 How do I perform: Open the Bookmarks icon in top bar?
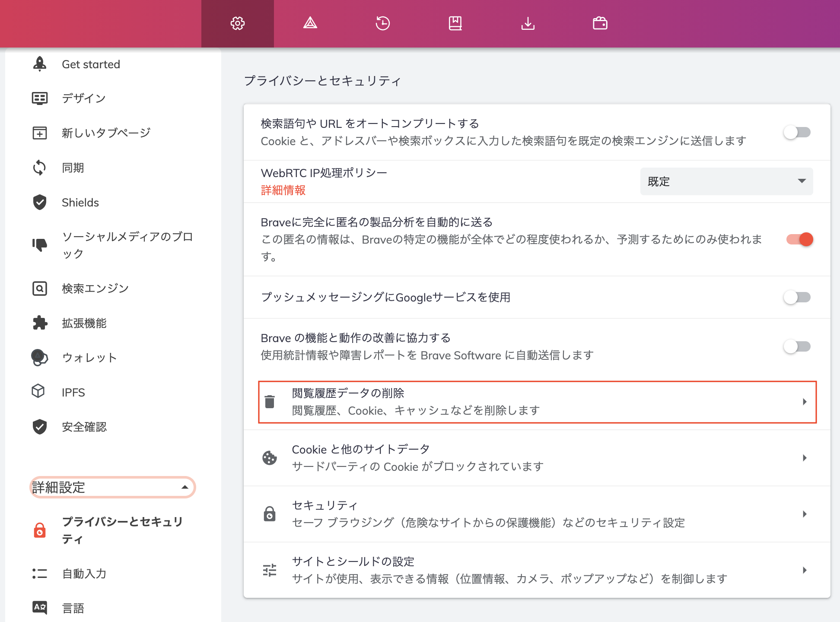point(455,23)
